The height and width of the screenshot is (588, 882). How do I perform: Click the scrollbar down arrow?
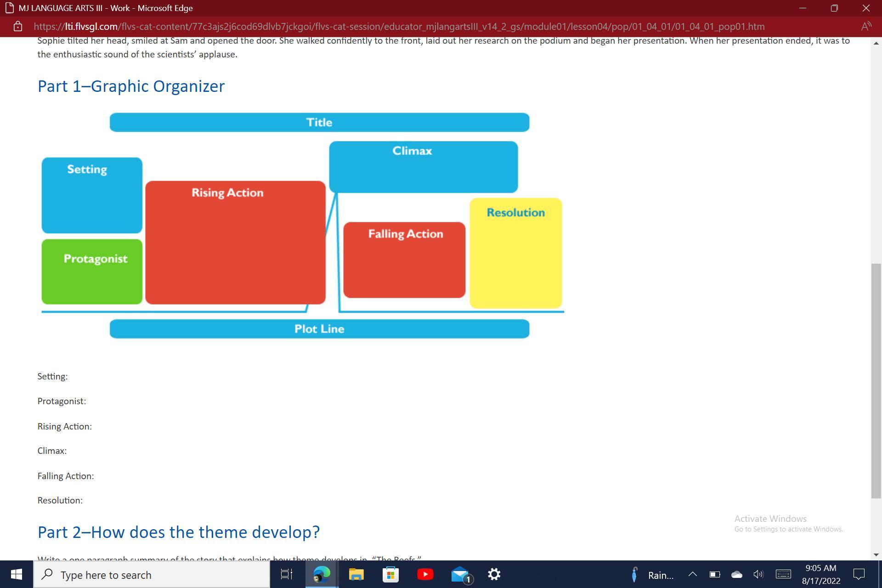(x=876, y=555)
